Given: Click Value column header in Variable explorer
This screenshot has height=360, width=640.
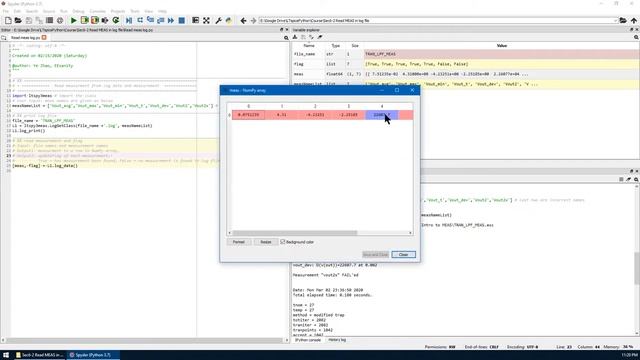Looking at the screenshot, I should [502, 46].
